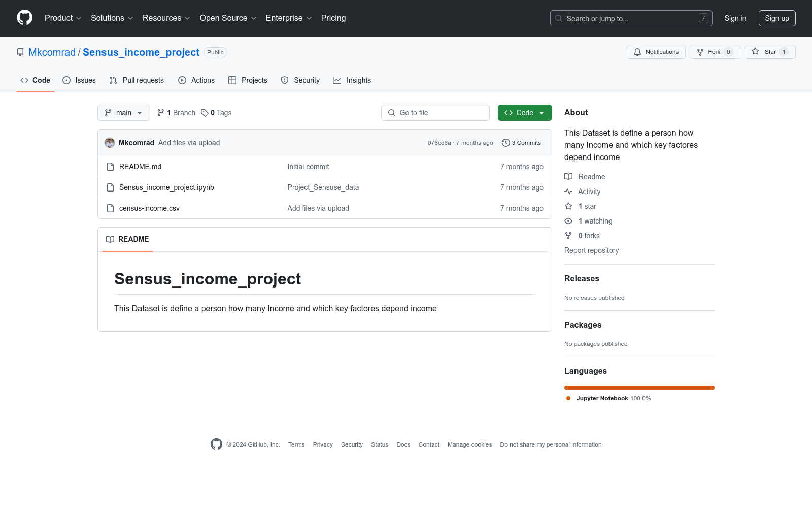The image size is (812, 508).
Task: Click the census-income.csv file icon
Action: click(x=110, y=208)
